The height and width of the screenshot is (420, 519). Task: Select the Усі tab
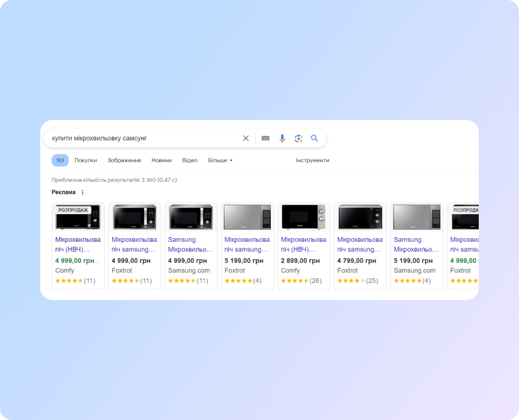click(59, 160)
